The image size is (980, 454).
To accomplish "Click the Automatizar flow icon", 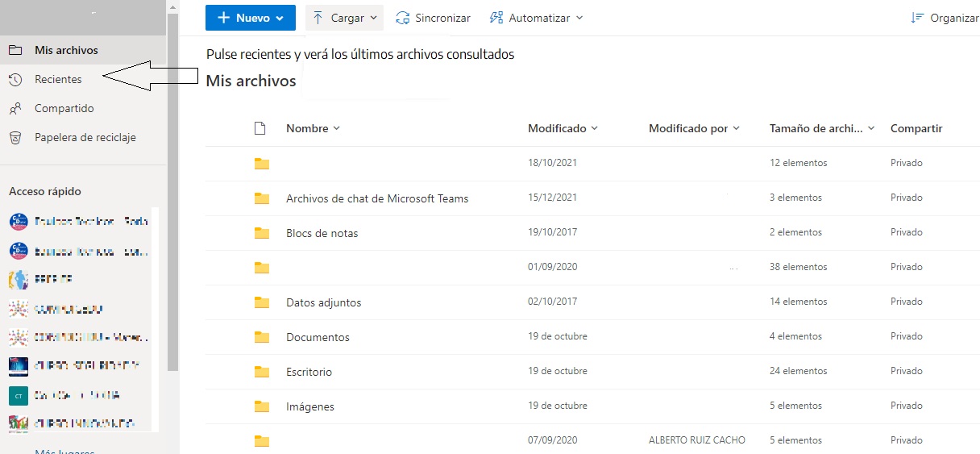I will [496, 18].
